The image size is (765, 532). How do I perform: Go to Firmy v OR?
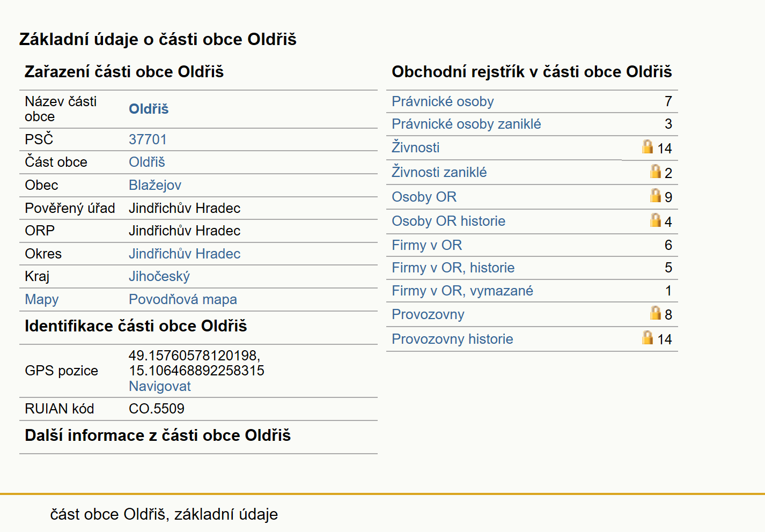[x=426, y=245]
